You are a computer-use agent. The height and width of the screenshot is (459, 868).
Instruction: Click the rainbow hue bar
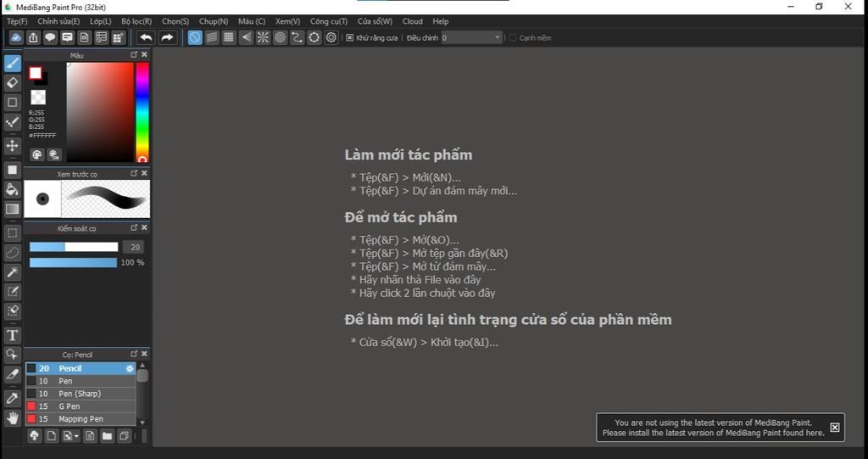pos(142,112)
